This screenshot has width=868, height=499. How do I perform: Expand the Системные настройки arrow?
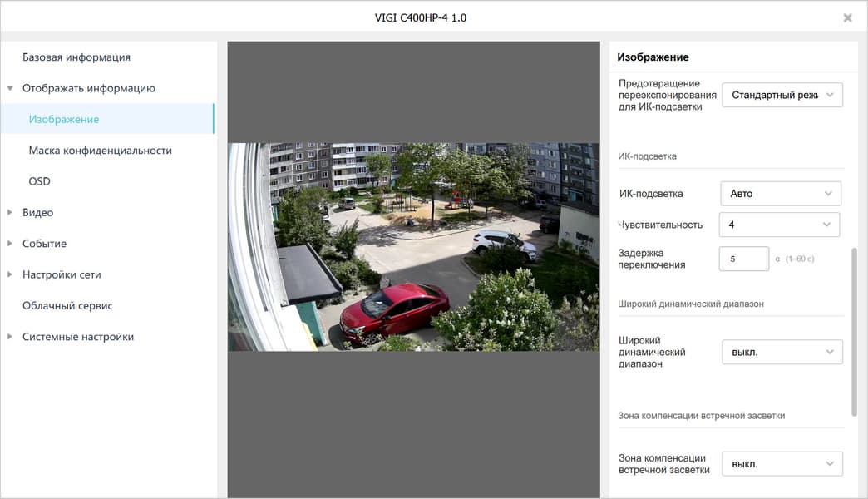tap(10, 336)
